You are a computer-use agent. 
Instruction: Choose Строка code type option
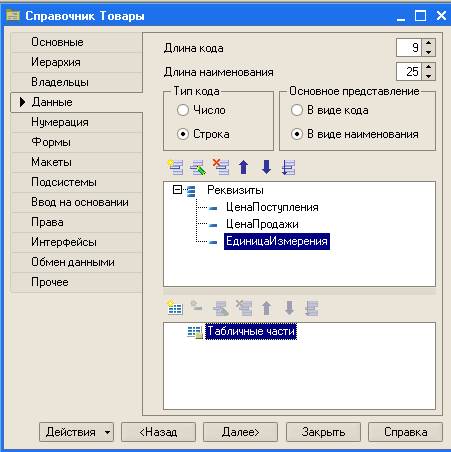point(183,134)
